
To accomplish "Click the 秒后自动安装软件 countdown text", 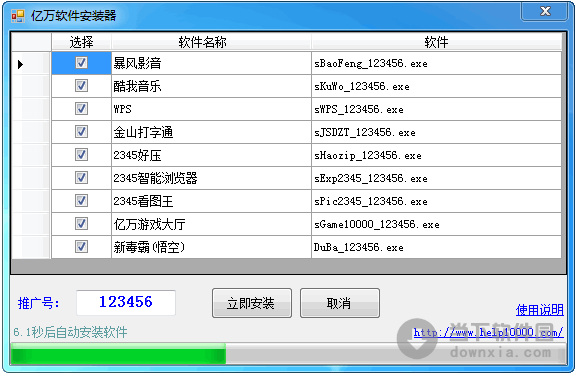I will (71, 332).
